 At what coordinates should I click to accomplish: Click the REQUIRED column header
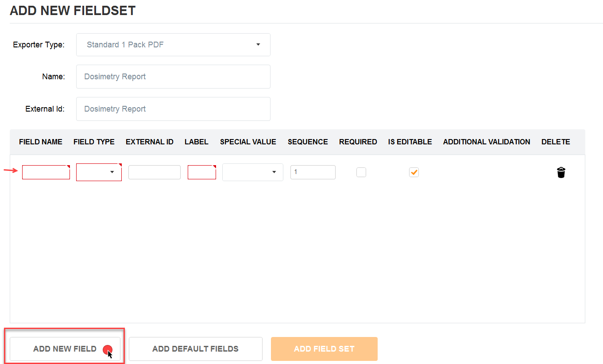tap(358, 142)
